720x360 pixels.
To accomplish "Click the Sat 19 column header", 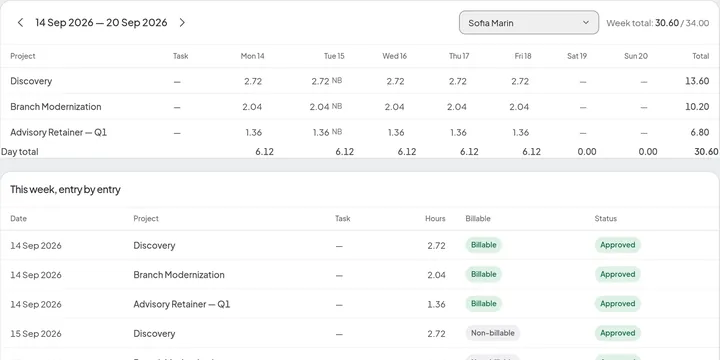I will coord(577,56).
